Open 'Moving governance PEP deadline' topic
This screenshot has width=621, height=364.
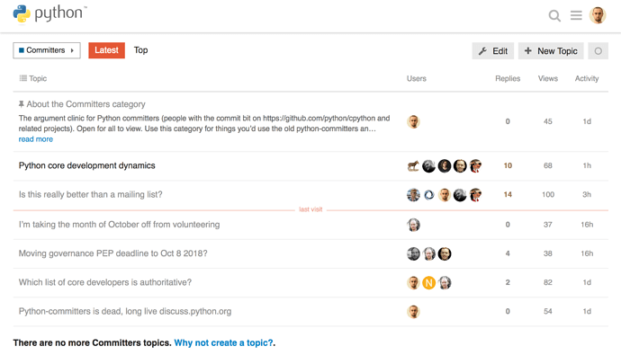(112, 253)
